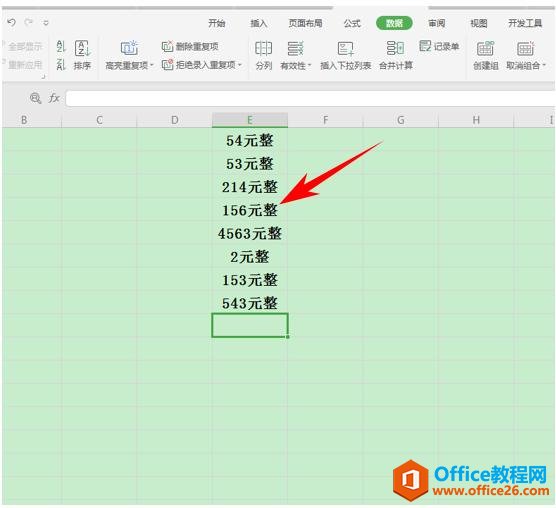Click the sort group dialog launcher corner

pos(44,77)
